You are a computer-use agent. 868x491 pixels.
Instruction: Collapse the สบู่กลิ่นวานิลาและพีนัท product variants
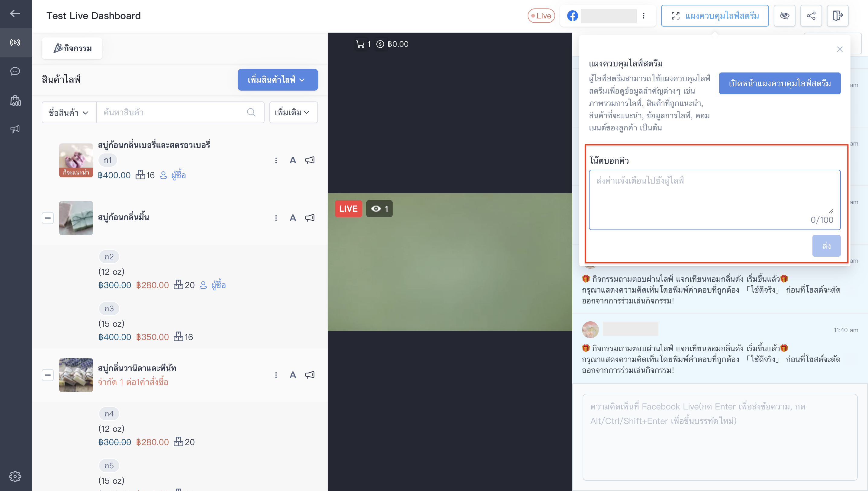(47, 375)
